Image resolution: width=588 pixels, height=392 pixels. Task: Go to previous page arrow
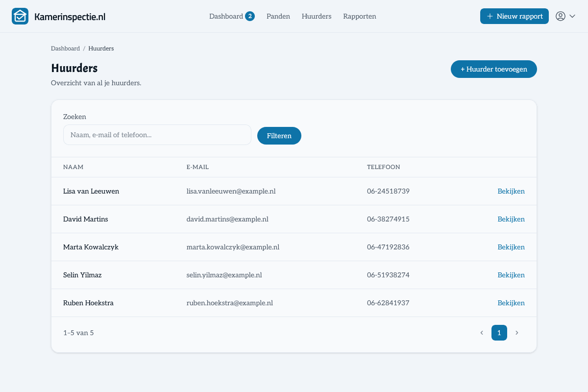482,333
